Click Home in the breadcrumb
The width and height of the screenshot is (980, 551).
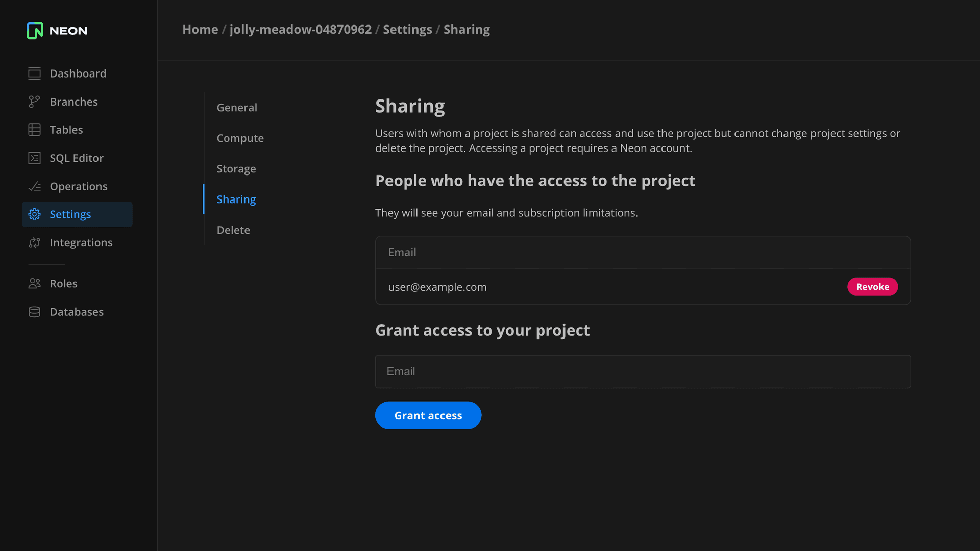200,30
